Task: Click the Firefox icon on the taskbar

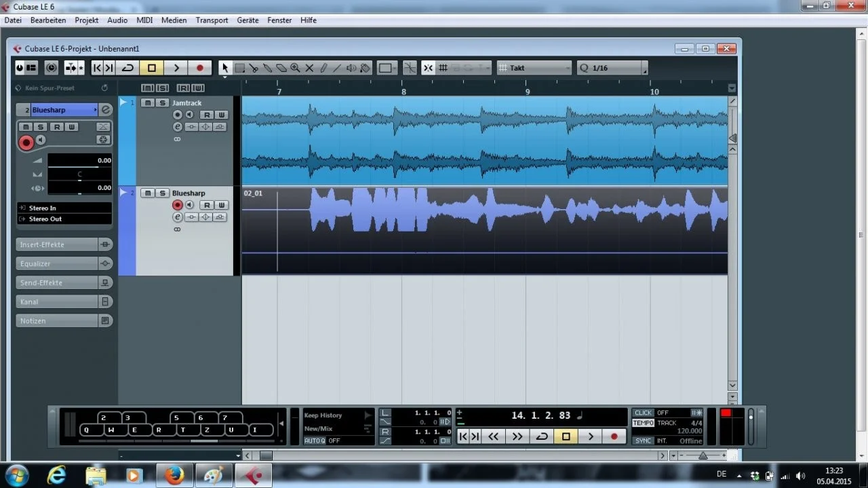Action: pos(174,475)
